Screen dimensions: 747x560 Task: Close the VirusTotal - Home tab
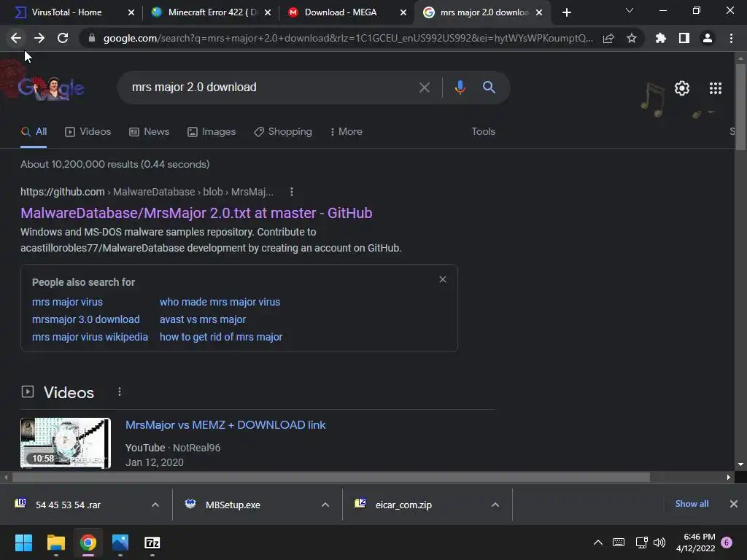coord(131,13)
